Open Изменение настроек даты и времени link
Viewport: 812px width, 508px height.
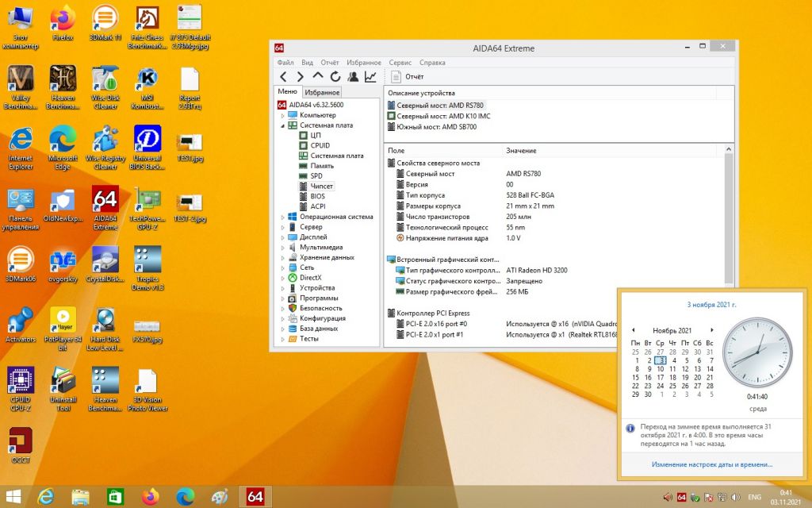click(x=712, y=464)
